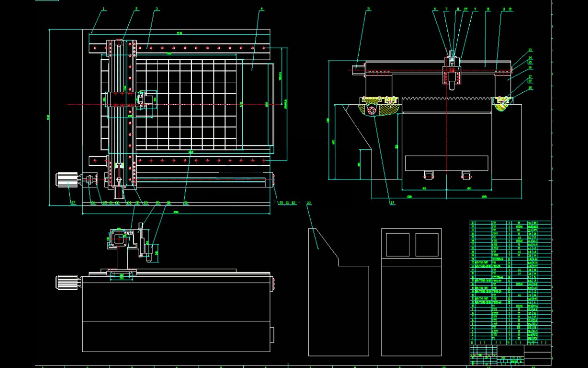The width and height of the screenshot is (588, 368).
Task: Pick the drive motor in the top view
Action: [68, 180]
